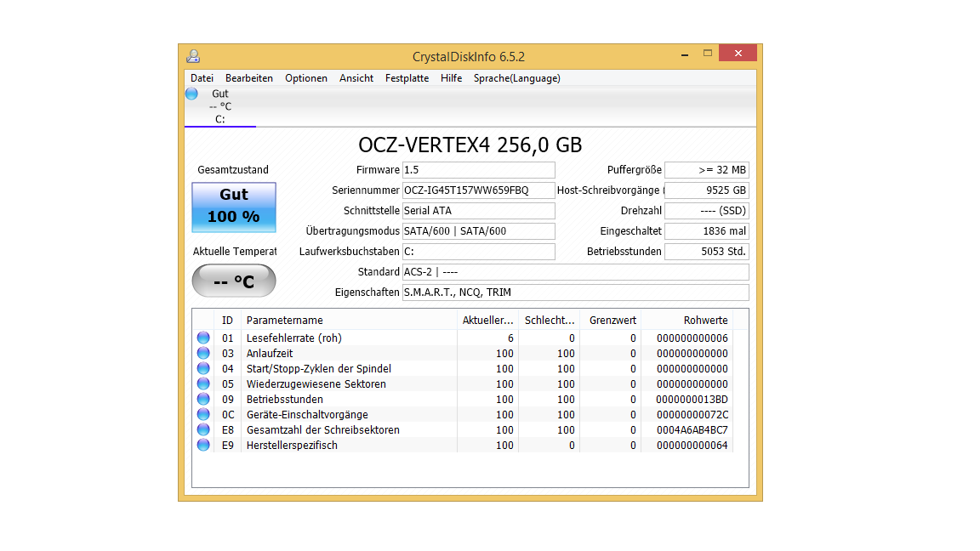Click the Grenzwert column header
This screenshot has width=980, height=551.
(611, 320)
